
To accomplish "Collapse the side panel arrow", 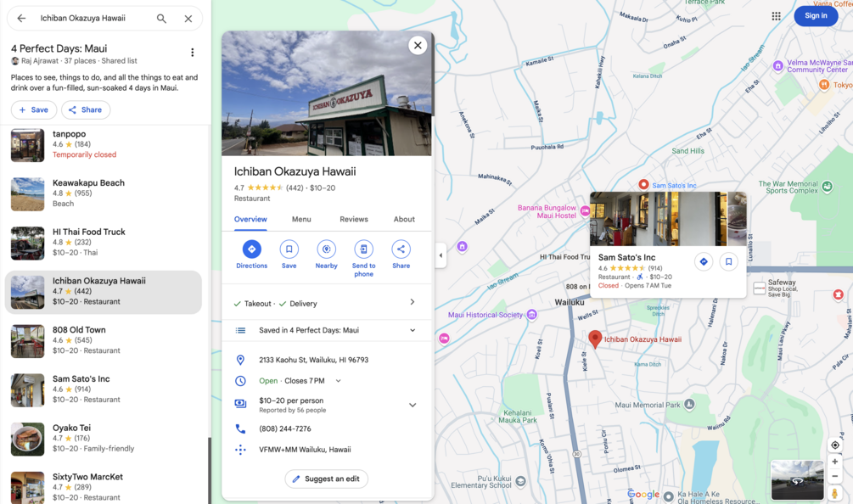I will coord(441,255).
